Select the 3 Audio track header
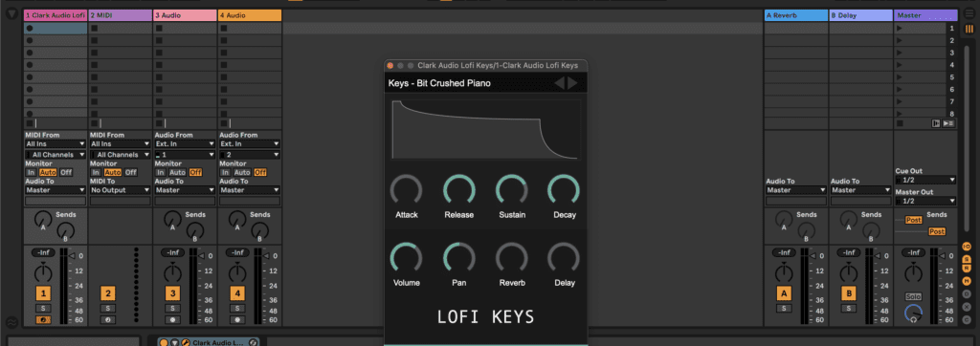This screenshot has width=980, height=346. point(186,15)
